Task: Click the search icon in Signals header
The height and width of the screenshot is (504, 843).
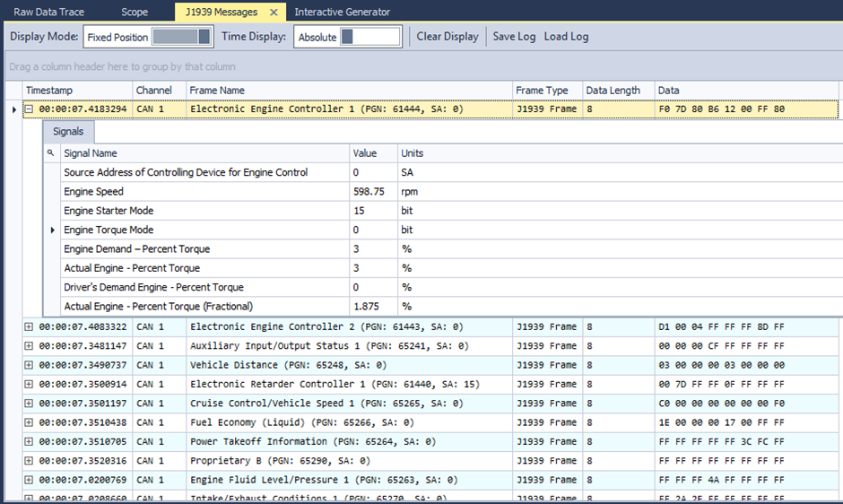Action: click(50, 153)
